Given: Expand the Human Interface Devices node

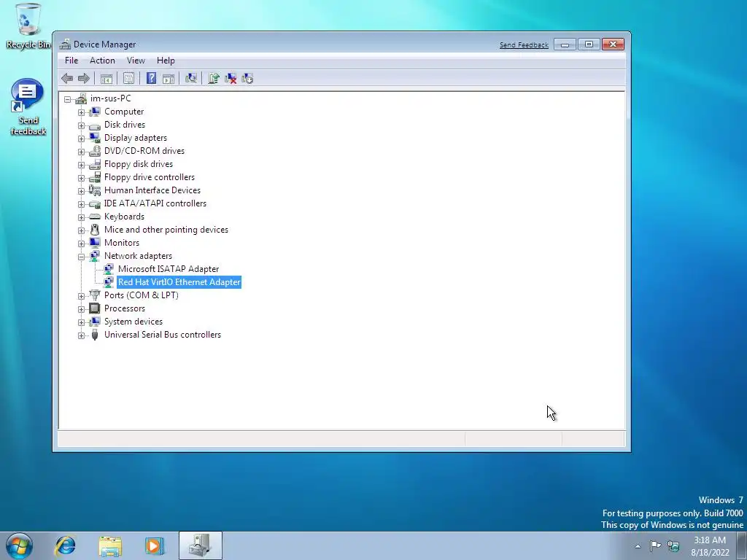Looking at the screenshot, I should click(81, 192).
